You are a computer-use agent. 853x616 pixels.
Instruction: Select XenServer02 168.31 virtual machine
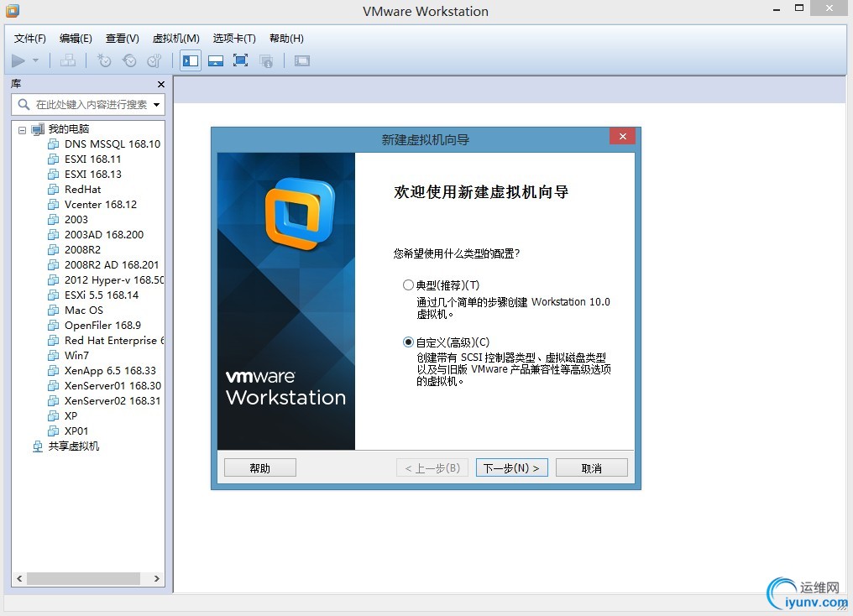pyautogui.click(x=112, y=400)
